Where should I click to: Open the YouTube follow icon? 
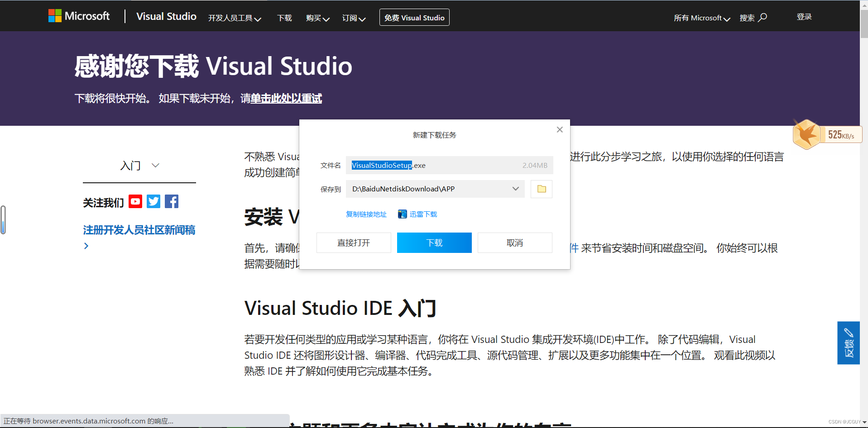pos(135,201)
